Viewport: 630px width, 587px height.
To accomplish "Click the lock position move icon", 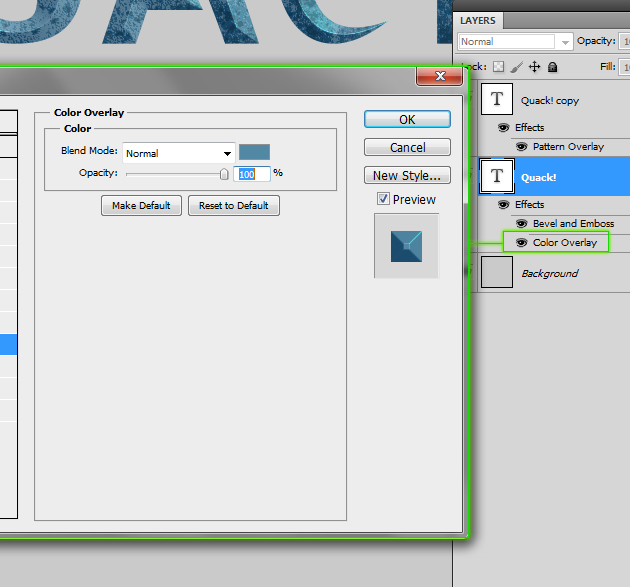I will point(534,67).
